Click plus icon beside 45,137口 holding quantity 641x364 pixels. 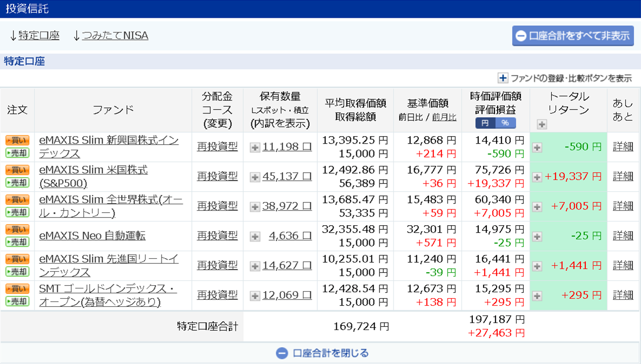(255, 177)
